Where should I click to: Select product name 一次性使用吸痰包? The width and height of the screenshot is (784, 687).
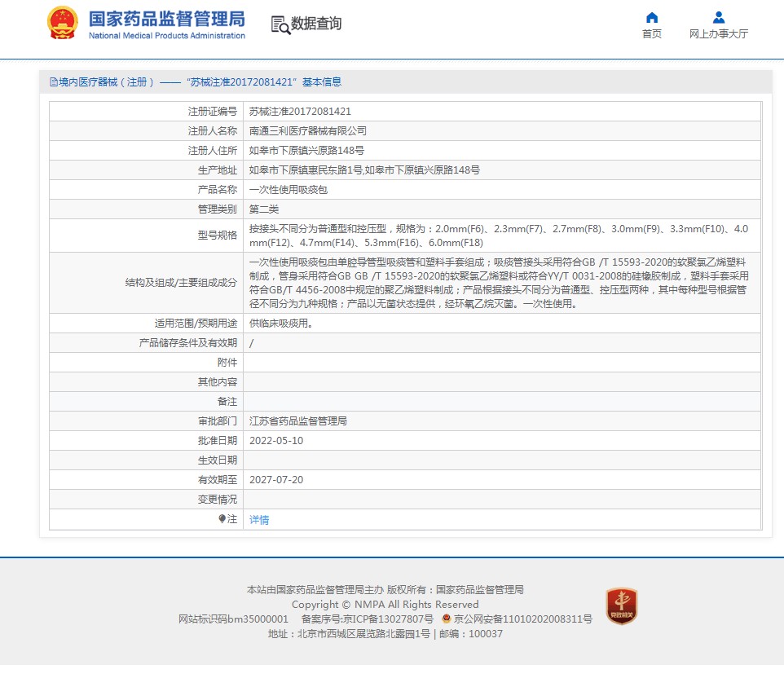click(x=288, y=190)
